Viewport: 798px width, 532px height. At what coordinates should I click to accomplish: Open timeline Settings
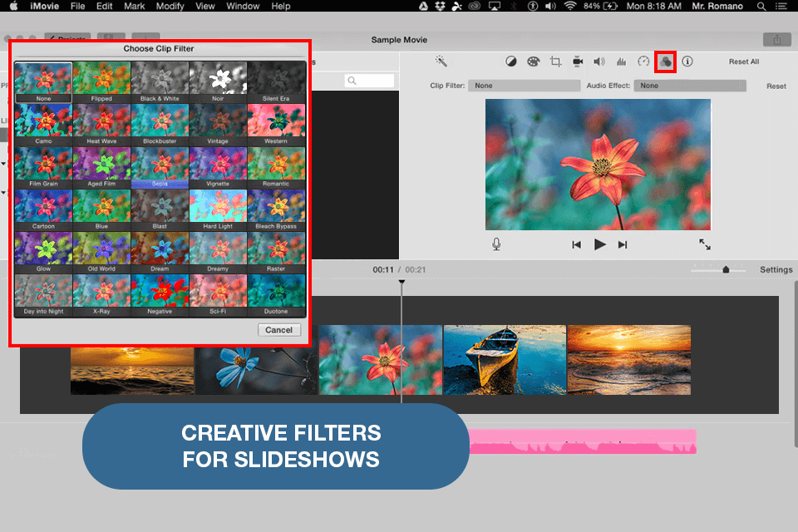coord(776,269)
